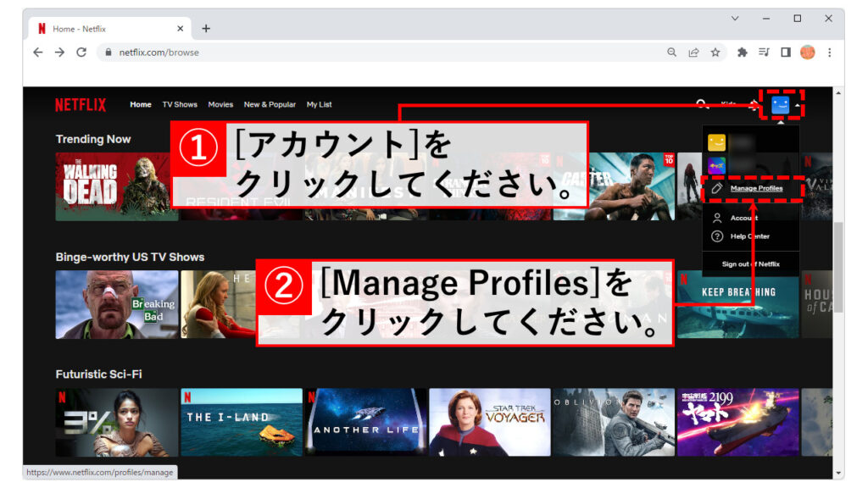Image resolution: width=868 pixels, height=488 pixels.
Task: Expand the account menu caret arrow
Action: [x=797, y=105]
